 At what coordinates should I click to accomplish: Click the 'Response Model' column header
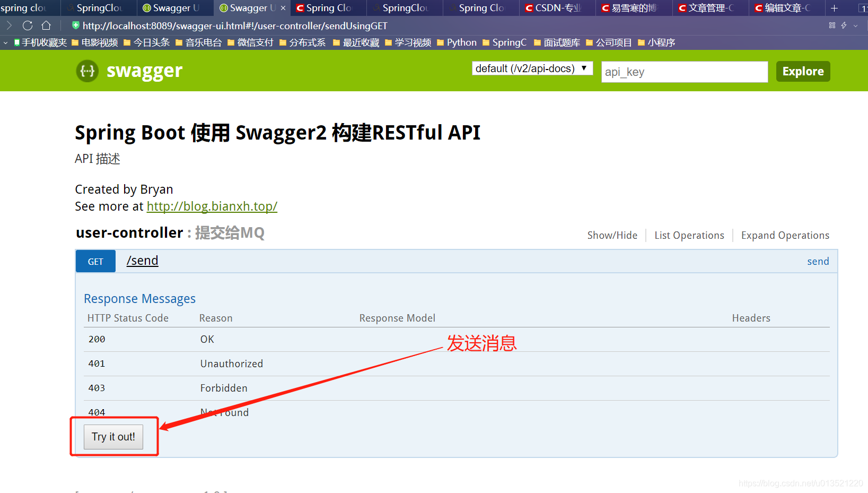397,318
